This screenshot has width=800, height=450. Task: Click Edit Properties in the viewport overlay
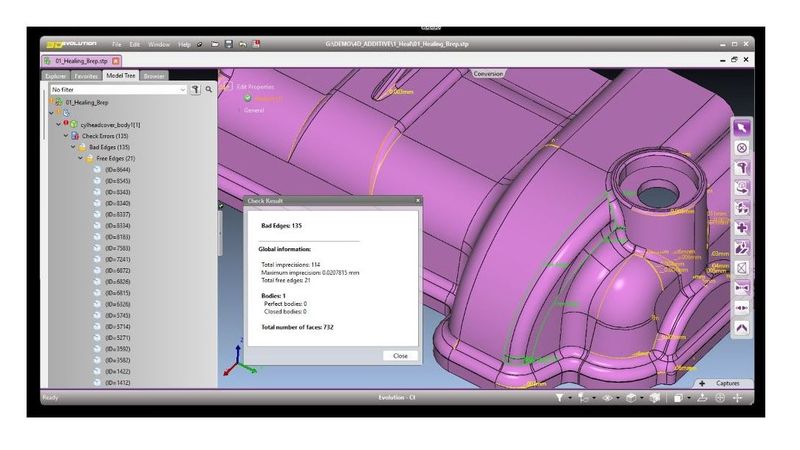click(255, 87)
